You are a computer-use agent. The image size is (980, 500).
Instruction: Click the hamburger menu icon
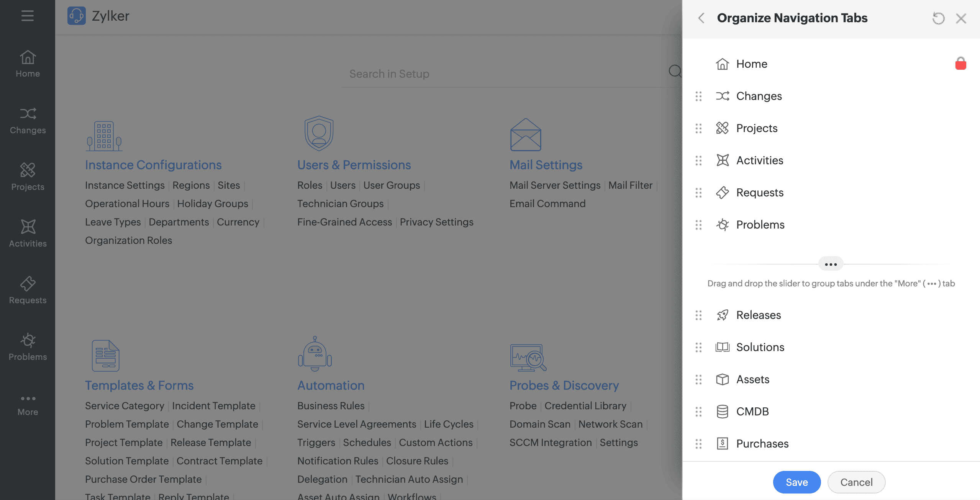(27, 16)
